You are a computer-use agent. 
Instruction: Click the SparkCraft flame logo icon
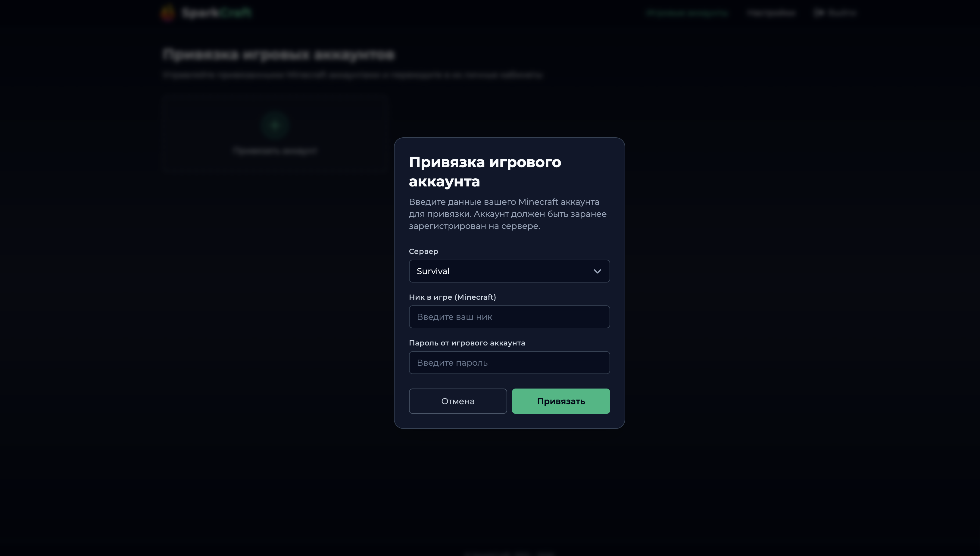[x=167, y=13]
